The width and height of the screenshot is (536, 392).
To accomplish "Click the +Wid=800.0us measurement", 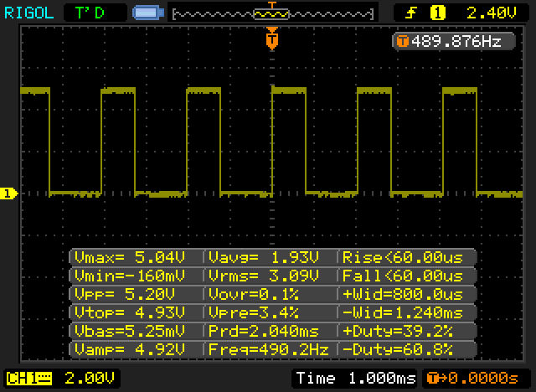I will 403,294.
